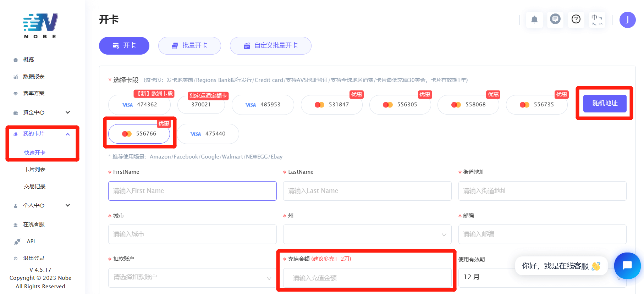Focus the FirstName input field
The width and height of the screenshot is (644, 294).
point(192,191)
